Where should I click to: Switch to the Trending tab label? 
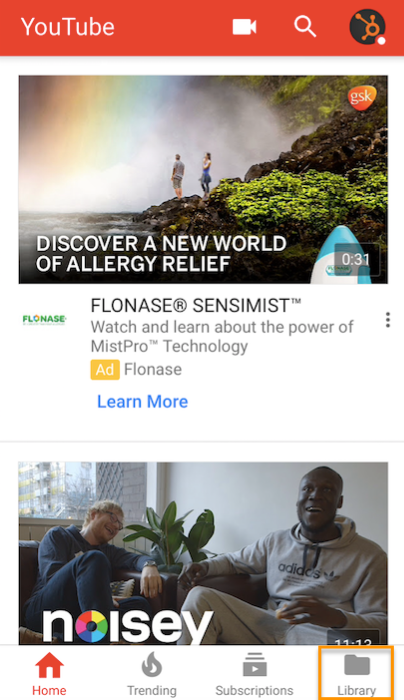click(x=152, y=690)
